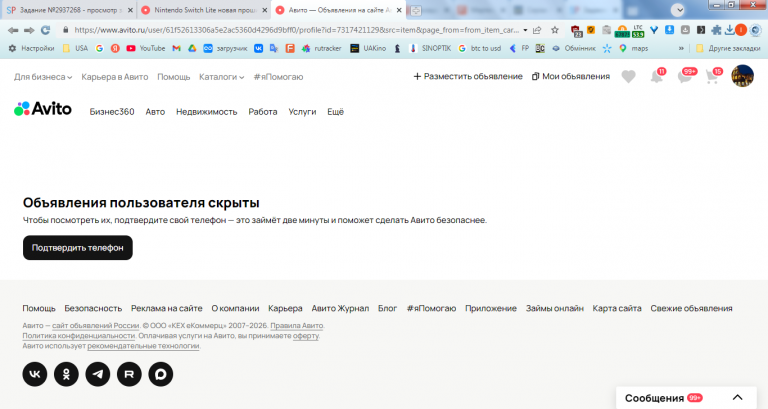Open notifications bell icon
The width and height of the screenshot is (768, 409).
(656, 76)
